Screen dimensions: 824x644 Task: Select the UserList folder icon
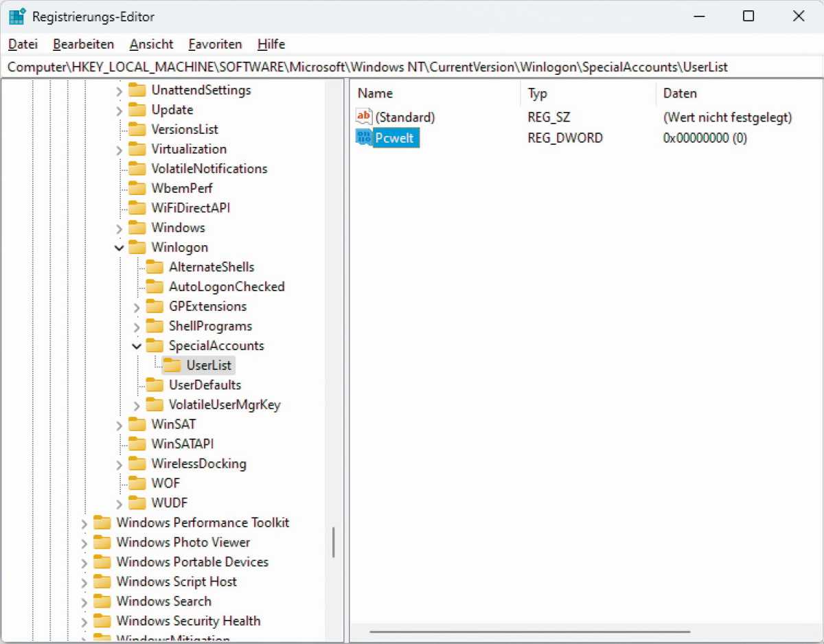[x=172, y=365]
